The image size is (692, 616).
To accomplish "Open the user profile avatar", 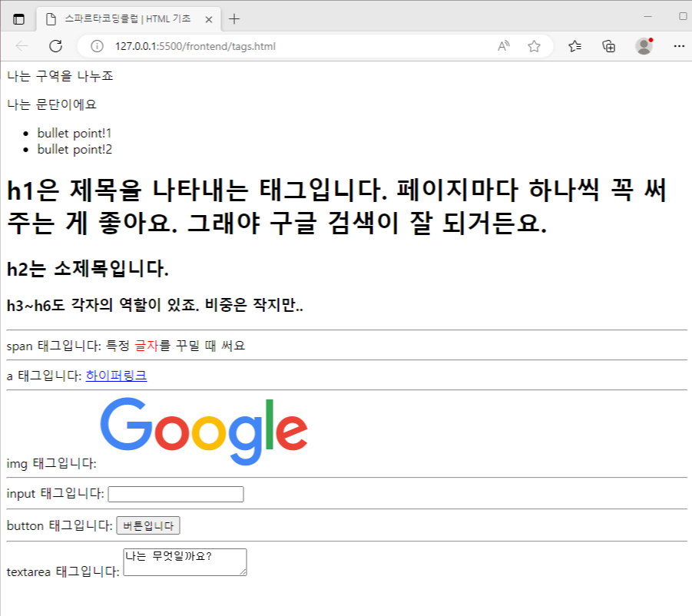I will click(644, 46).
